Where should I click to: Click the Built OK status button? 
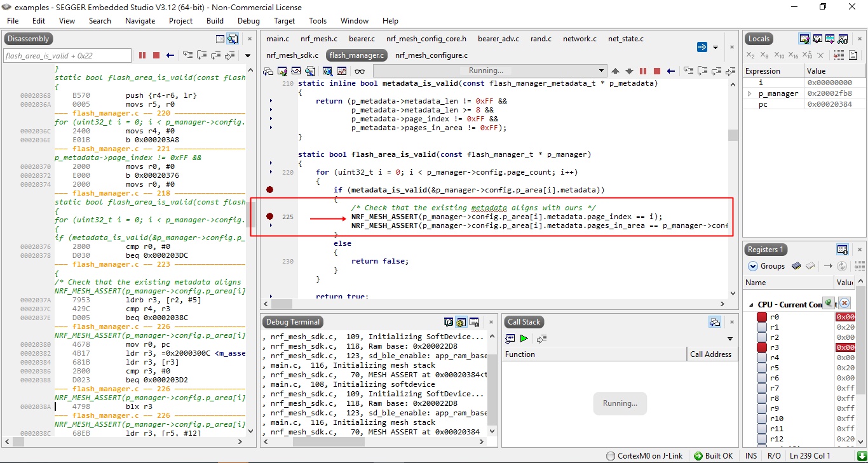click(714, 455)
